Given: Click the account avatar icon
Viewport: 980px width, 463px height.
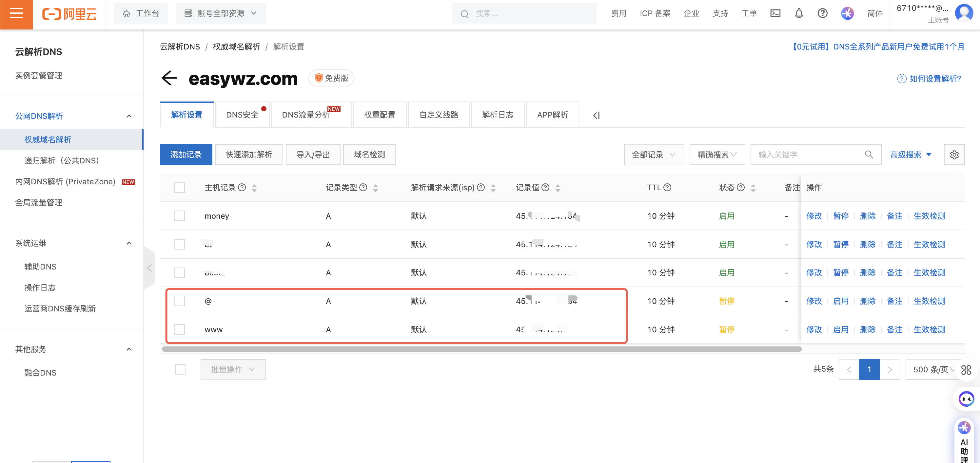Looking at the screenshot, I should click(x=964, y=12).
